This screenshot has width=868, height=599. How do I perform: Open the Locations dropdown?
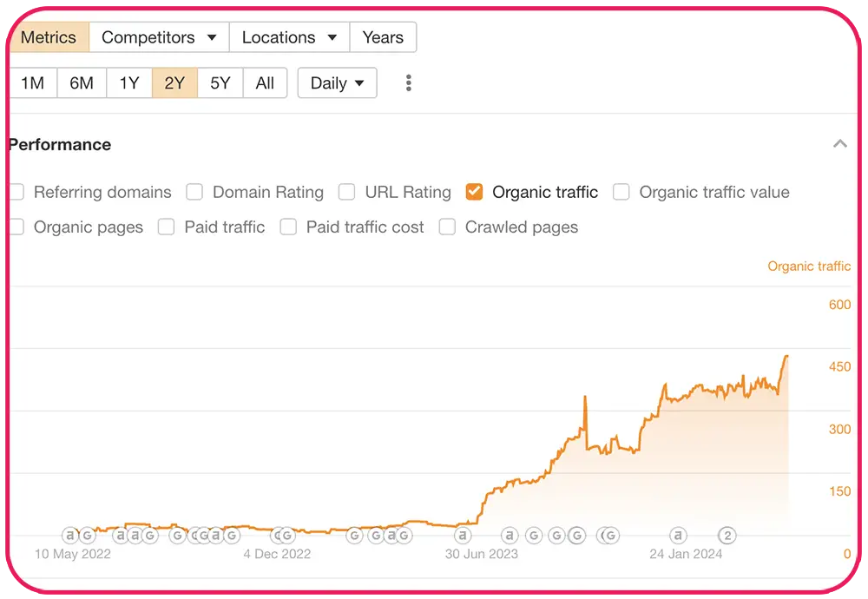290,37
